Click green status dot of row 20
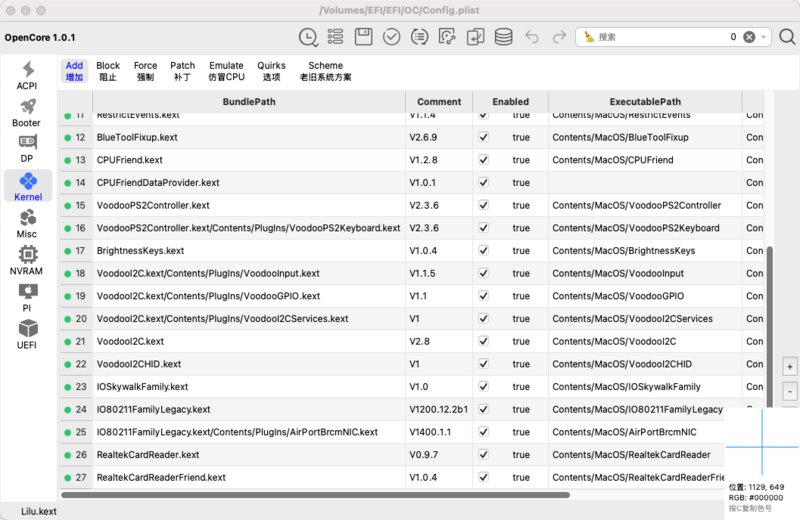This screenshot has height=520, width=800. [x=67, y=319]
